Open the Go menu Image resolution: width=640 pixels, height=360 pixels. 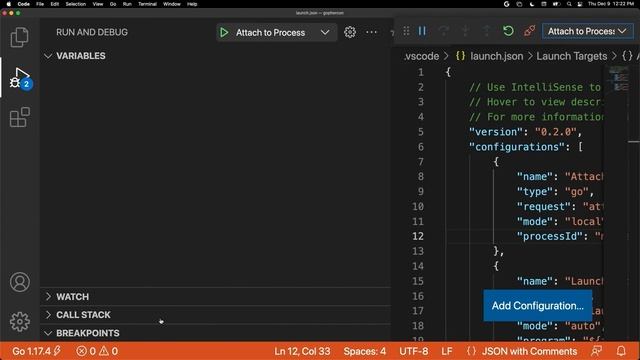click(x=113, y=4)
